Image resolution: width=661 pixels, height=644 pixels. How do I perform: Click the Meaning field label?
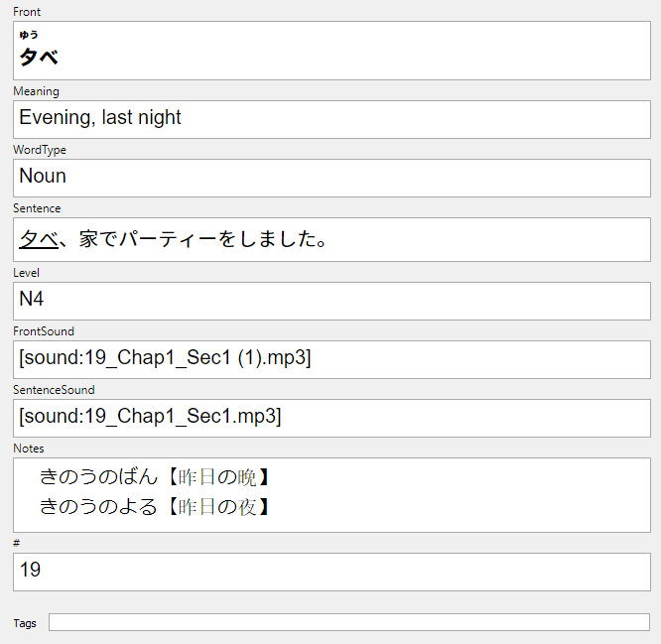point(37,91)
